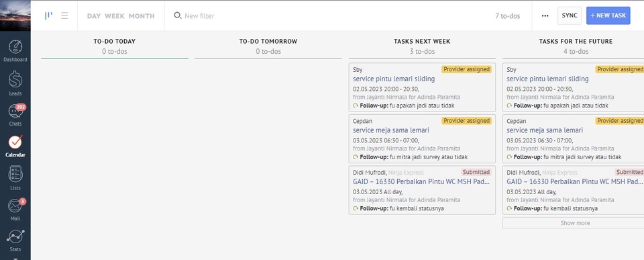Click '02.05.2023 20:00 - 20:30' date in Next Week
This screenshot has width=644, height=260.
tap(386, 89)
